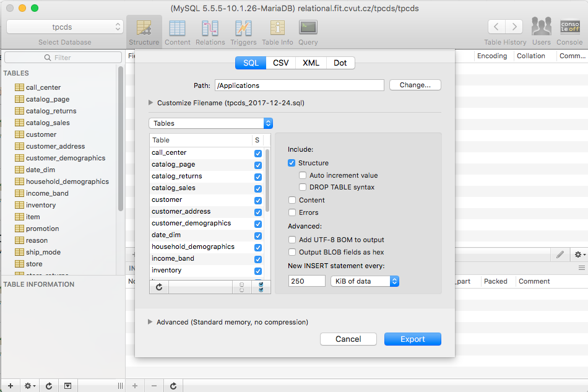Uncheck the Structure include checkbox
The height and width of the screenshot is (392, 588).
pyautogui.click(x=292, y=163)
